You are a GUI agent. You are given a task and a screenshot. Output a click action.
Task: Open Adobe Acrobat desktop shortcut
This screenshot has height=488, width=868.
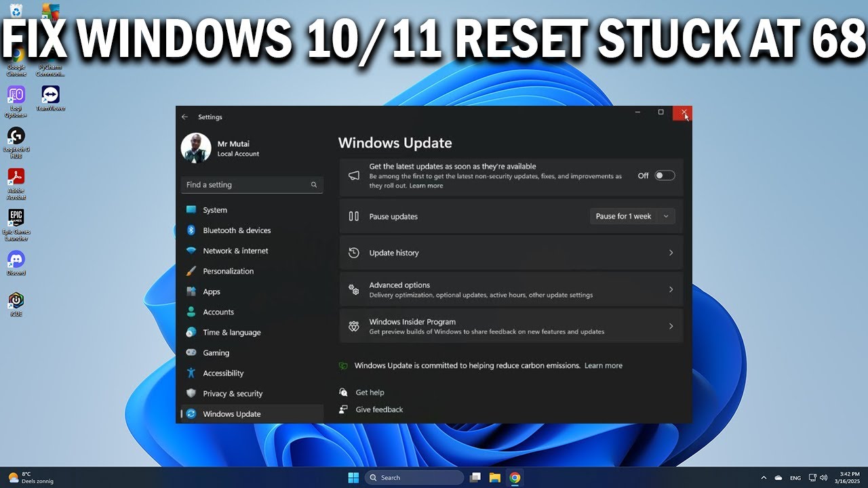click(16, 184)
